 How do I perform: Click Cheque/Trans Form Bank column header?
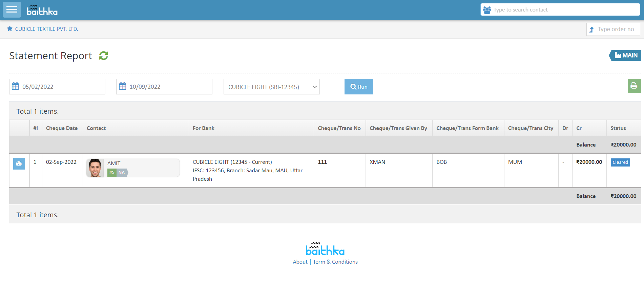point(468,128)
